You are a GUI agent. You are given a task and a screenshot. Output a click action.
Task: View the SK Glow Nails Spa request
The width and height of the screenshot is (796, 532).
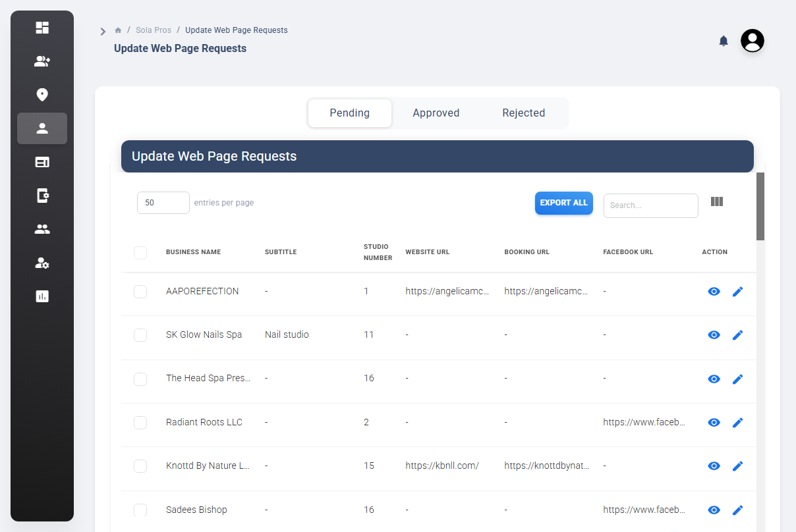coord(714,334)
